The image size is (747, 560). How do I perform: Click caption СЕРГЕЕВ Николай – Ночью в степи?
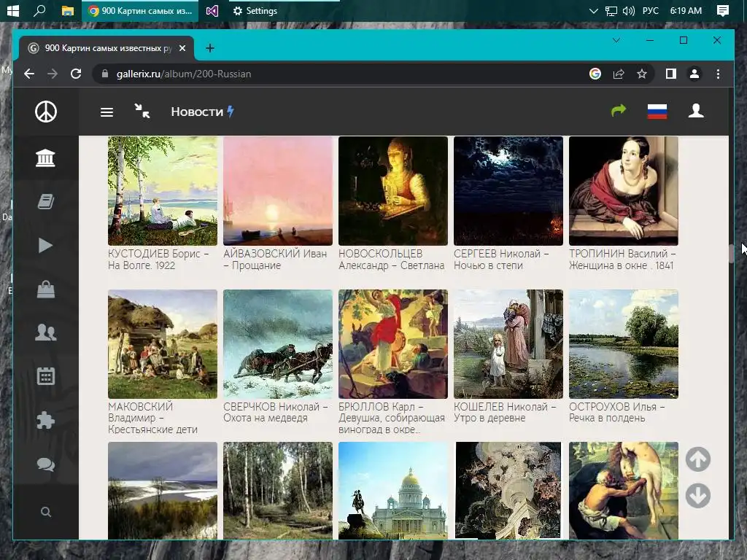[x=501, y=260]
